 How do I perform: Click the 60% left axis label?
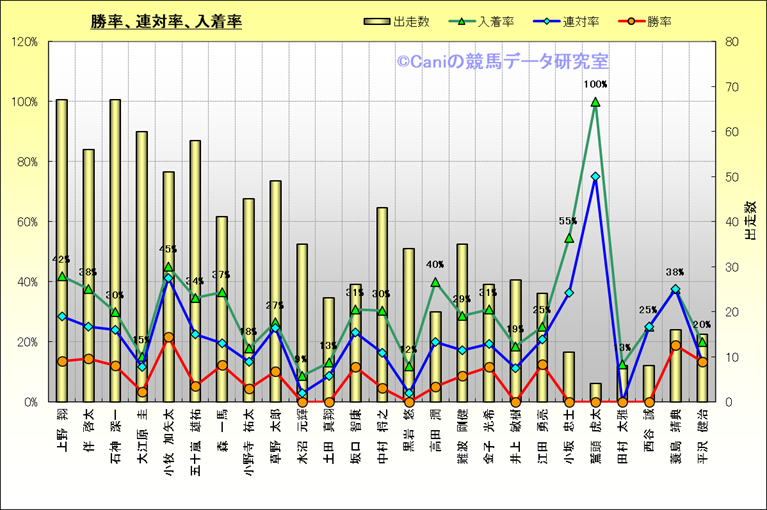[x=26, y=222]
